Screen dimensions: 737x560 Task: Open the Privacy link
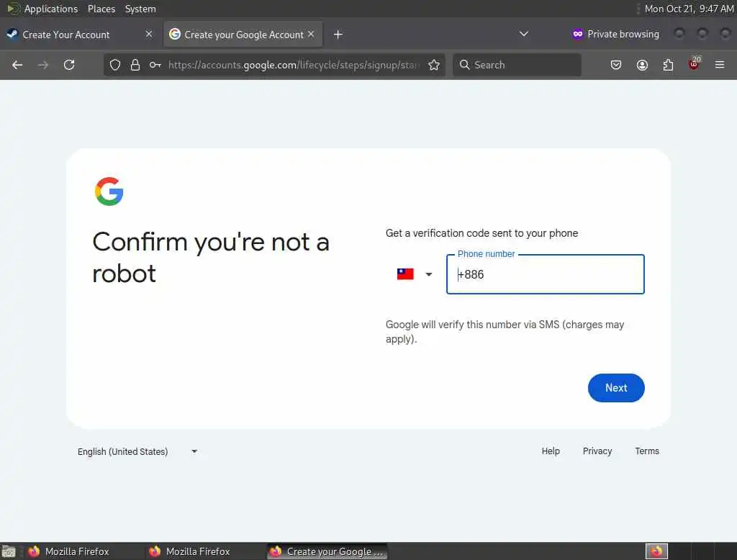click(597, 451)
